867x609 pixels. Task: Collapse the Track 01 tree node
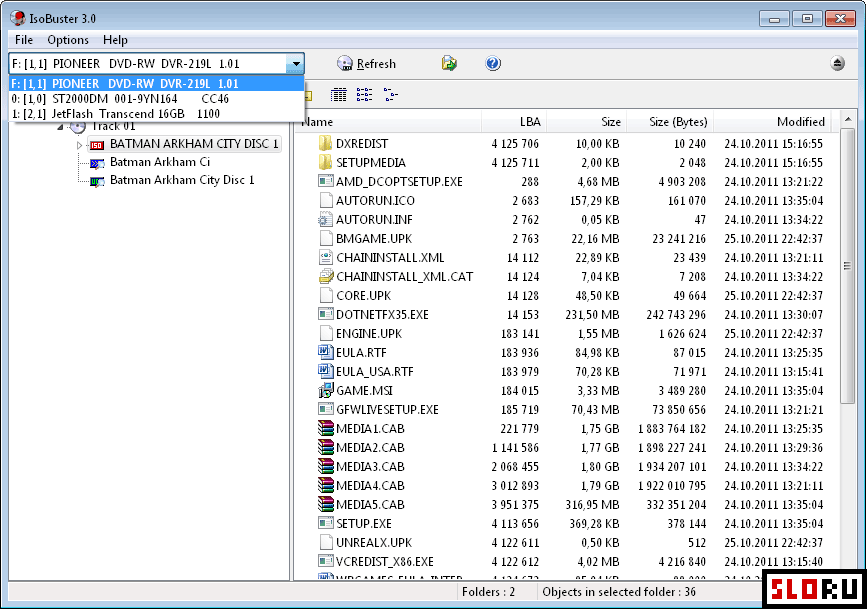[60, 127]
